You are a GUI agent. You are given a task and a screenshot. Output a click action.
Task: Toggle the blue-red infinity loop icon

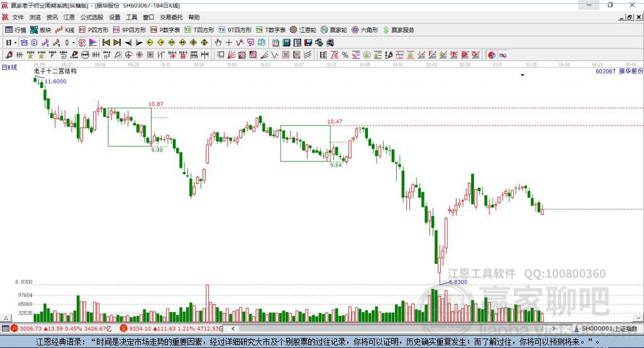[502, 55]
